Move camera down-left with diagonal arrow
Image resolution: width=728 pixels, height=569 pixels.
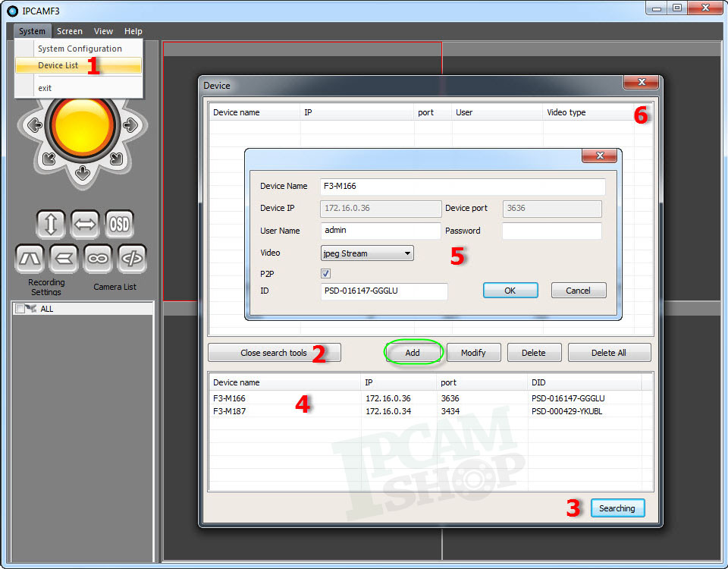pyautogui.click(x=49, y=159)
